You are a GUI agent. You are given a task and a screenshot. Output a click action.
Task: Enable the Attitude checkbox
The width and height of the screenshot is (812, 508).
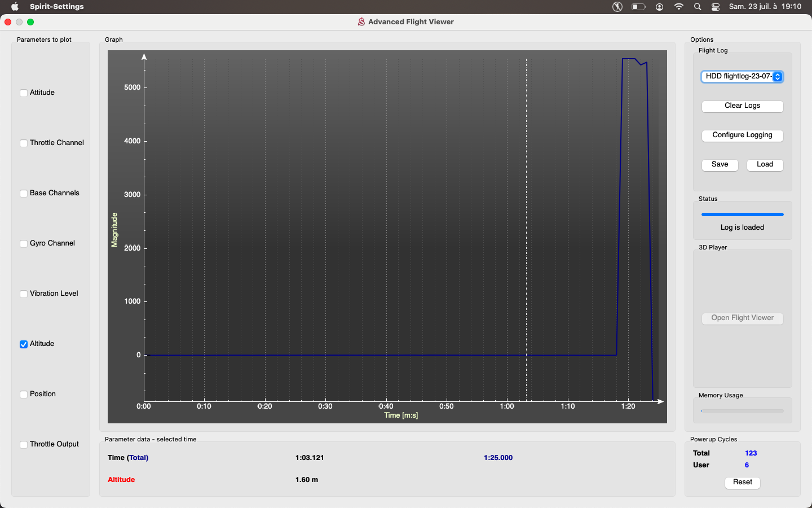[x=24, y=93]
